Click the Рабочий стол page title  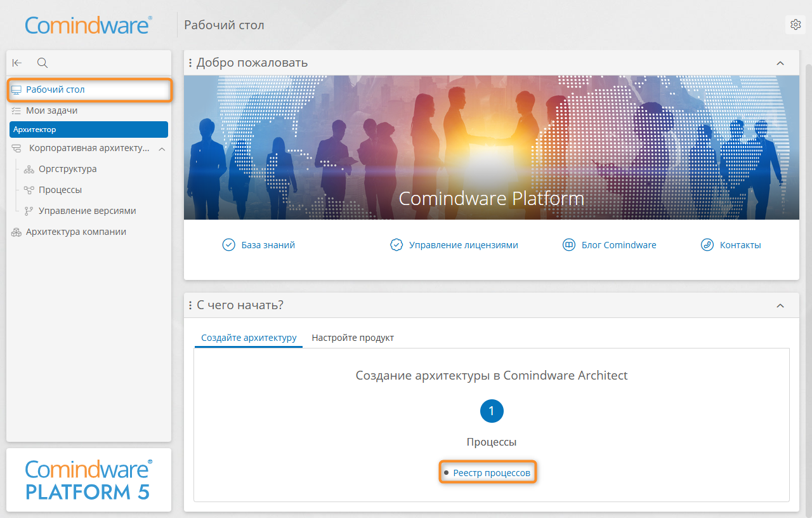point(224,25)
